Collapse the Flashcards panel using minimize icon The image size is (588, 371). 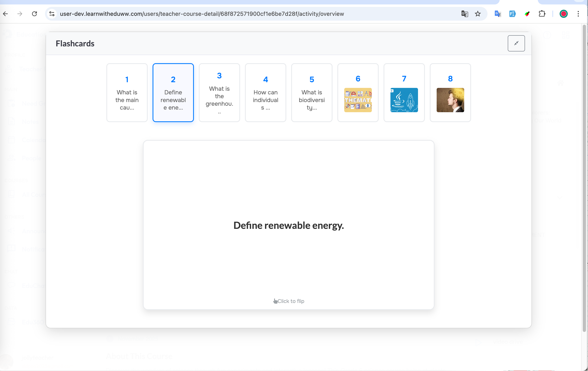point(516,43)
